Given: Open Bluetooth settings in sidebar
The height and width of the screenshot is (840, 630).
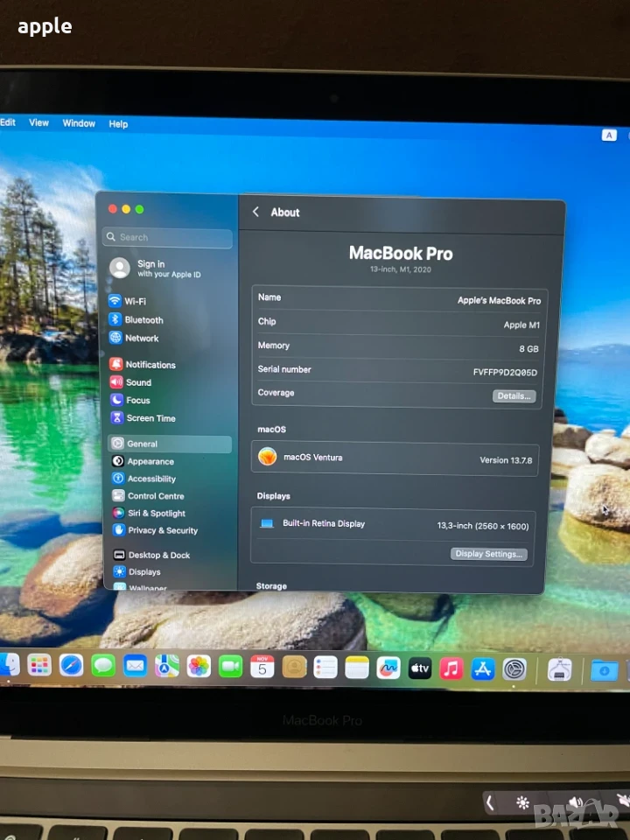Looking at the screenshot, I should pyautogui.click(x=136, y=320).
